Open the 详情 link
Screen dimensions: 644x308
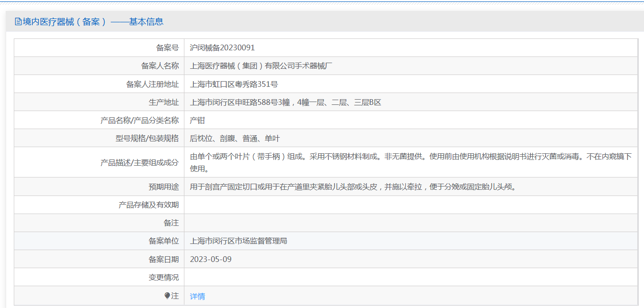(x=197, y=296)
